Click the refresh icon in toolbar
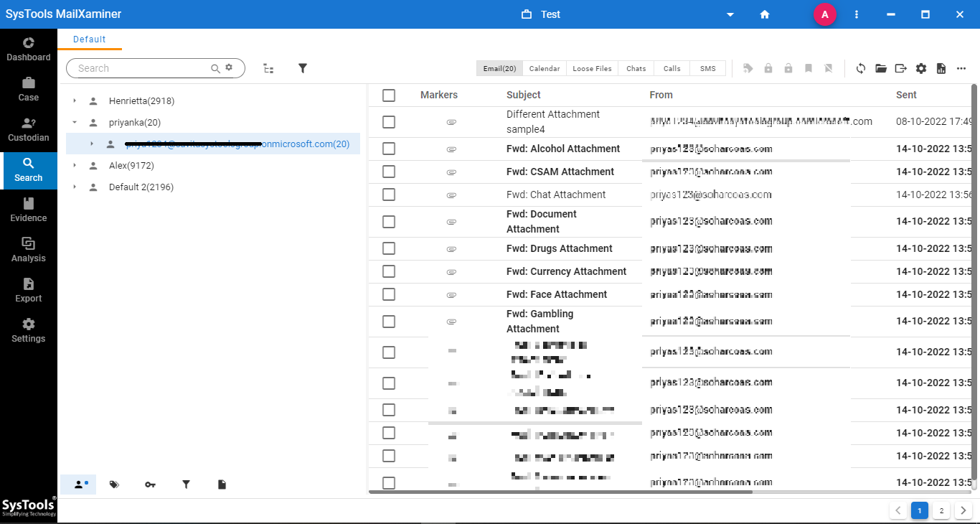Viewport: 980px width, 524px height. (x=861, y=68)
